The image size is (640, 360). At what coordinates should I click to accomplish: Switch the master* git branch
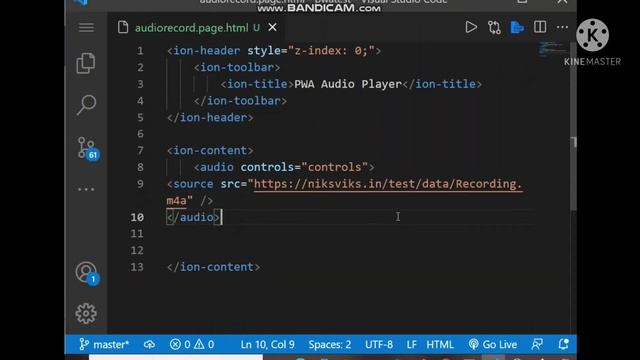[104, 344]
